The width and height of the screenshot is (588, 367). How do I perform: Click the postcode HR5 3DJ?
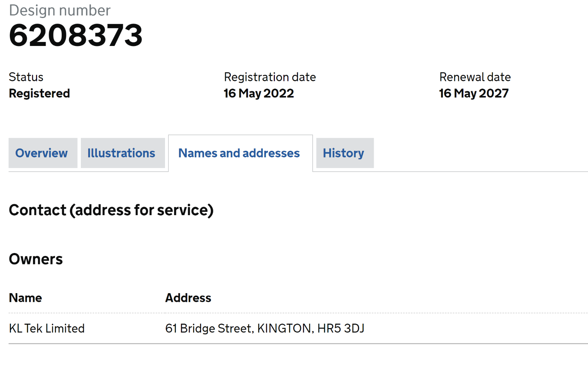[341, 328]
